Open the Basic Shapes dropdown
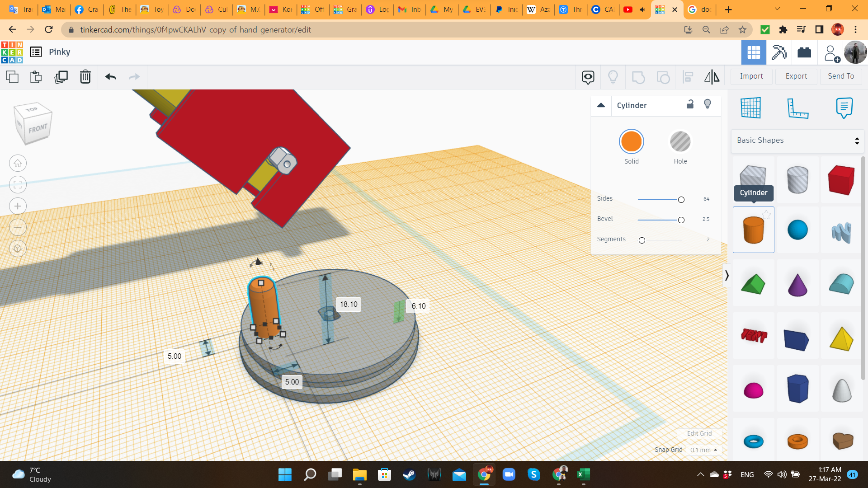Viewport: 868px width, 488px height. pos(797,141)
